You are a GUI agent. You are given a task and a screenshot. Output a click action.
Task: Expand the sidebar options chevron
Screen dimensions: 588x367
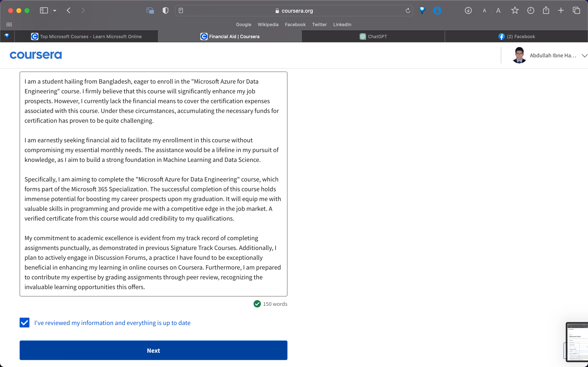(55, 10)
